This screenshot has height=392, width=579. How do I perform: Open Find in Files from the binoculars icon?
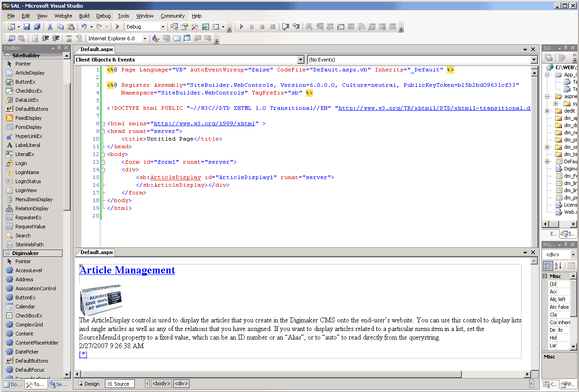(x=174, y=27)
